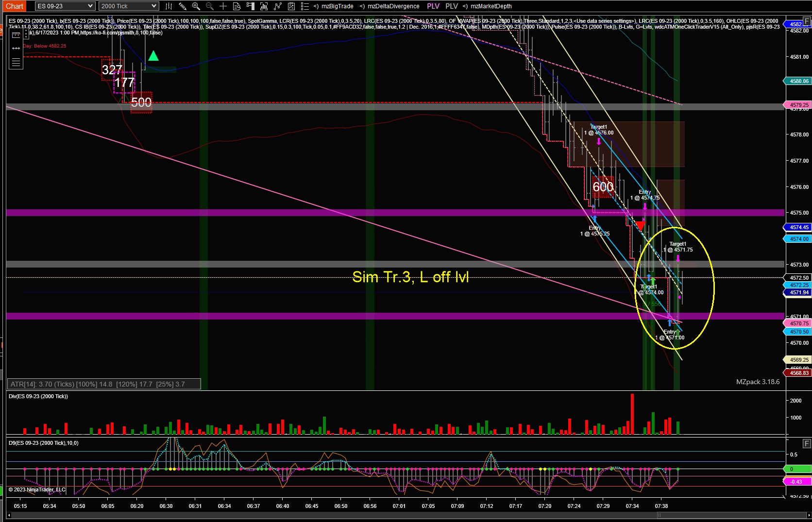Click the zoom out magnifier icon
Viewport: 812px width, 522px height.
point(210,6)
